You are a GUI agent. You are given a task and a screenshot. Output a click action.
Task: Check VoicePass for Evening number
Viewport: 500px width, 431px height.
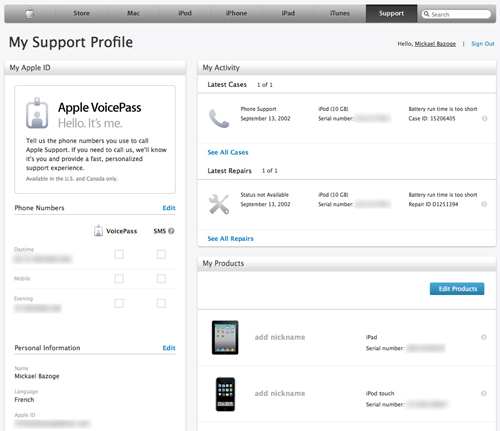[x=119, y=303]
